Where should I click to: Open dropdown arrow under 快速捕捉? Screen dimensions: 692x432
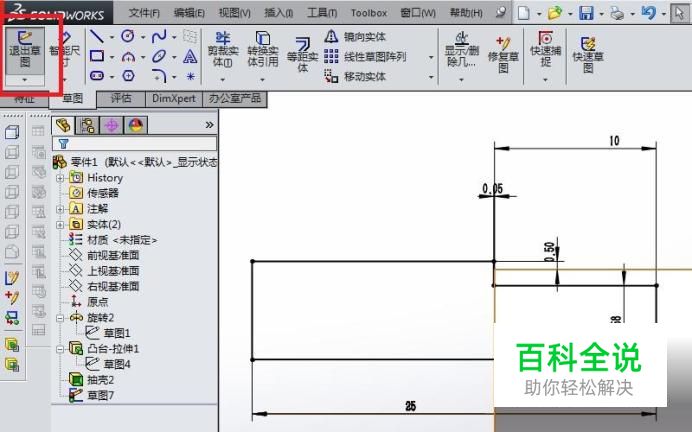(x=545, y=80)
